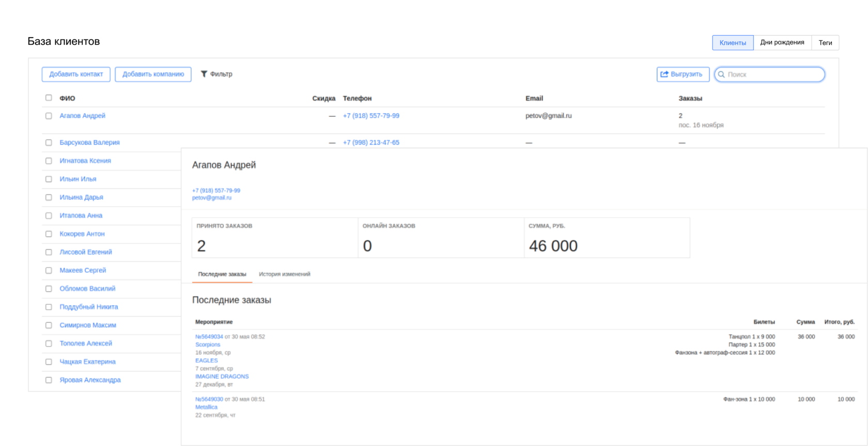The height and width of the screenshot is (446, 868).
Task: Open order №5649034 link
Action: pos(209,336)
